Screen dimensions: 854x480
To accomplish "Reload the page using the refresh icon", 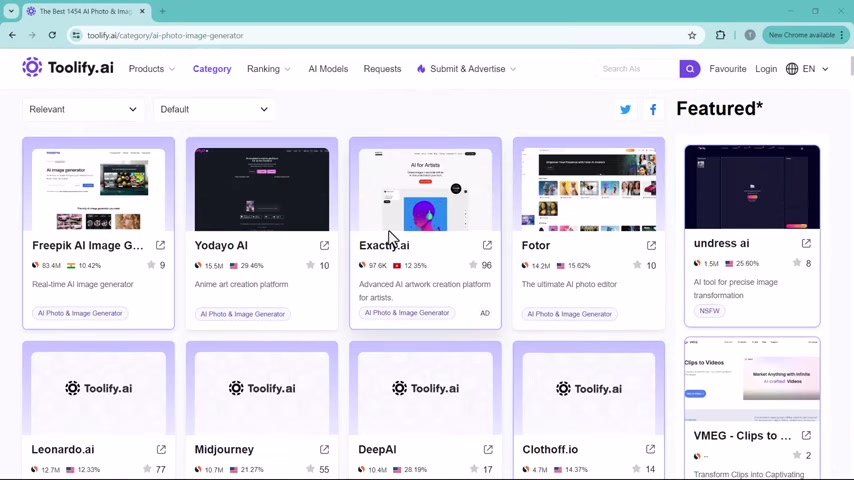I will 52,35.
